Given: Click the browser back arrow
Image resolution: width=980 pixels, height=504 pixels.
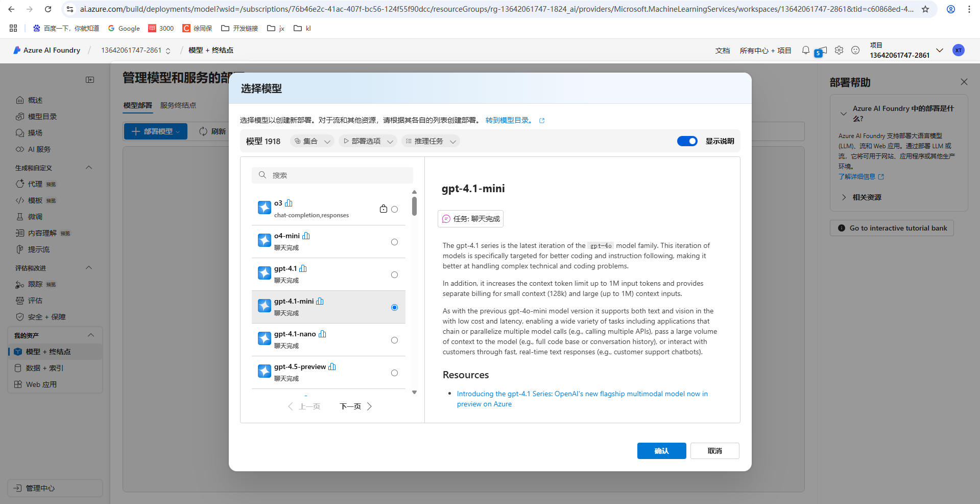Looking at the screenshot, I should click(11, 9).
